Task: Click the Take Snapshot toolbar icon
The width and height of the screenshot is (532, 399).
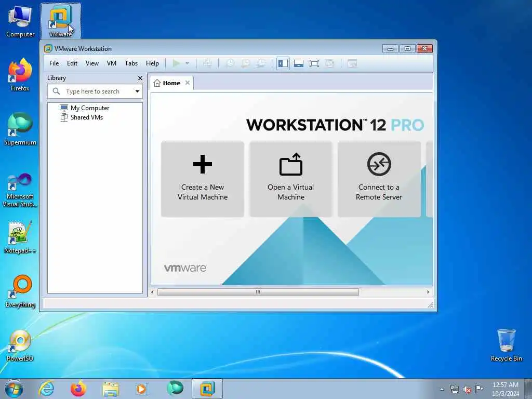Action: coord(230,63)
